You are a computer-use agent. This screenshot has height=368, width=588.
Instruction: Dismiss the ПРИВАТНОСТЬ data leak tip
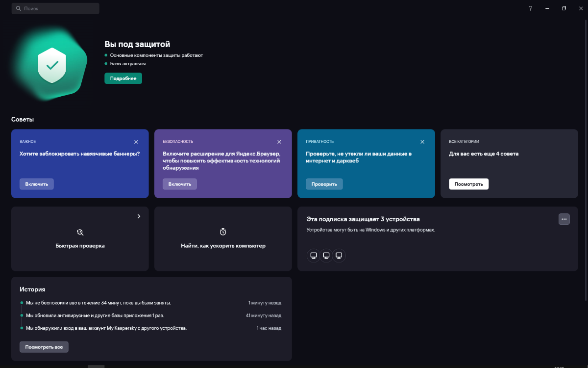(422, 142)
